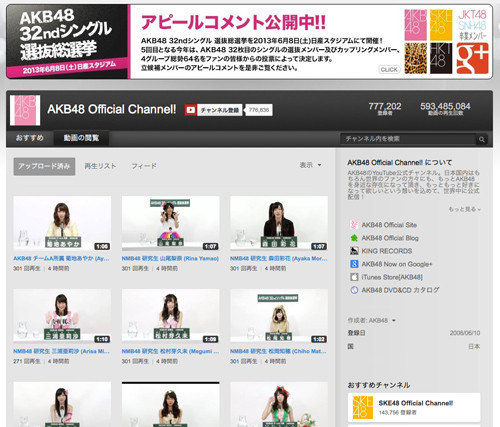This screenshot has height=427, width=500.
Task: Click the 2006/06/10 registration date
Action: 465,333
